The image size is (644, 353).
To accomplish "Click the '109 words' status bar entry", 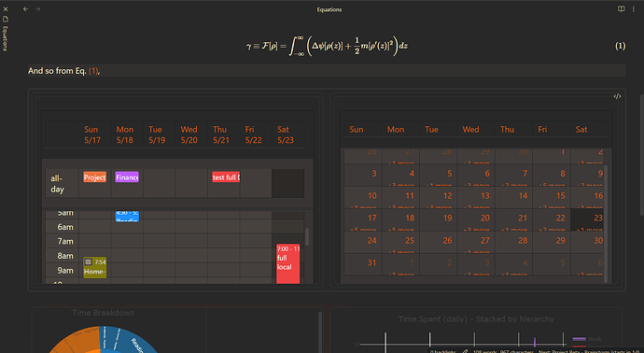I will tap(484, 351).
